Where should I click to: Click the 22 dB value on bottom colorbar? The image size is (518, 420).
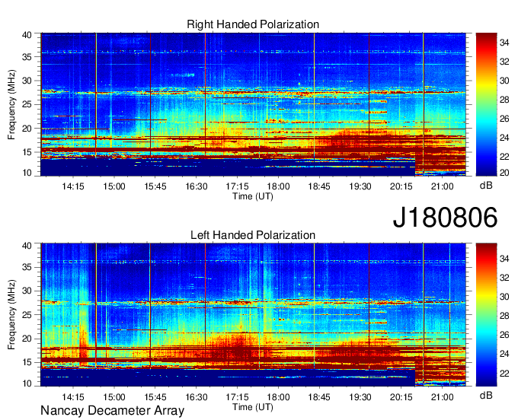tap(504, 374)
